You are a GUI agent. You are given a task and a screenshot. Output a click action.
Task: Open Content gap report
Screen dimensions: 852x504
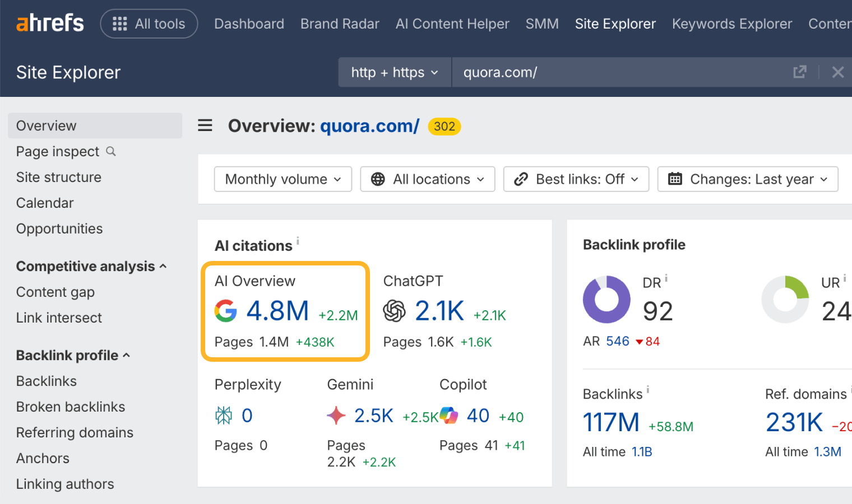coord(55,292)
